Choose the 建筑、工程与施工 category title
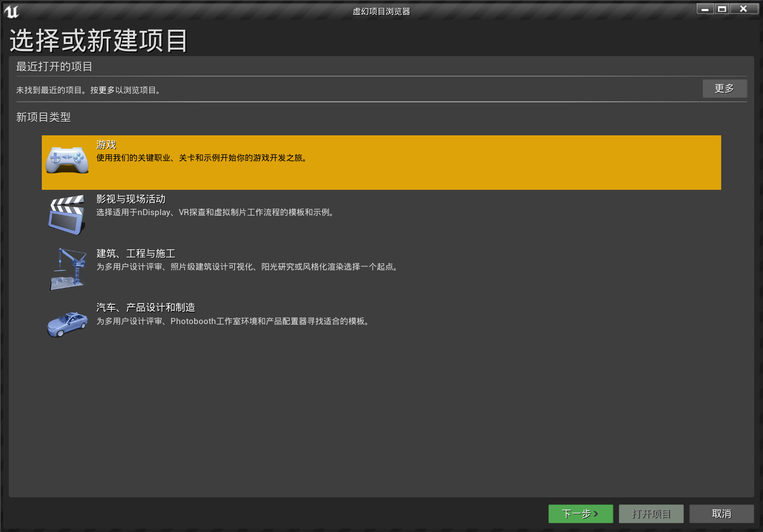 [136, 254]
